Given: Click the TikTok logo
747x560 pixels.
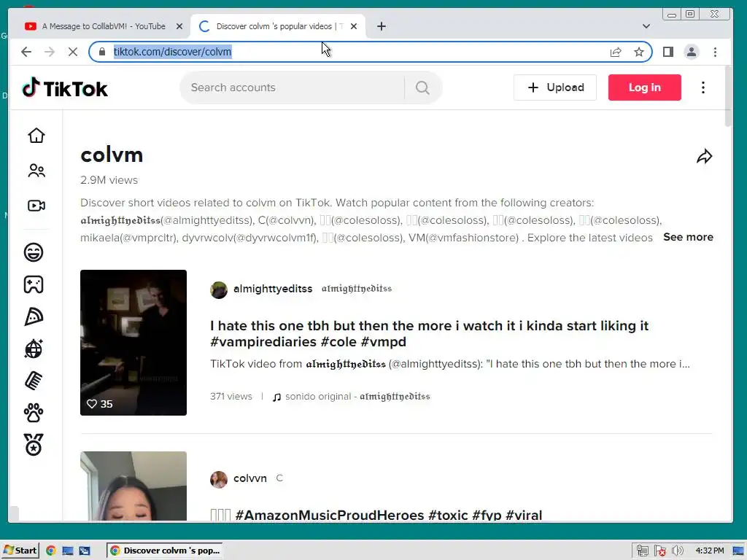Looking at the screenshot, I should (x=65, y=88).
